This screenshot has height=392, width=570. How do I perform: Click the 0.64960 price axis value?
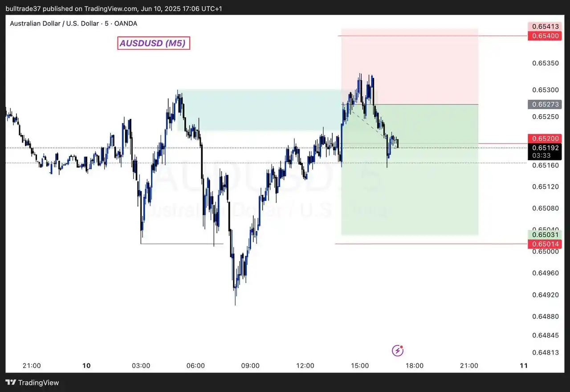coord(546,273)
